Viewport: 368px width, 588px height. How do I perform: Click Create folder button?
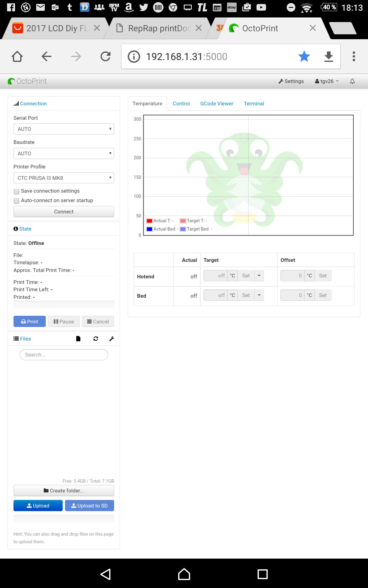pos(64,491)
